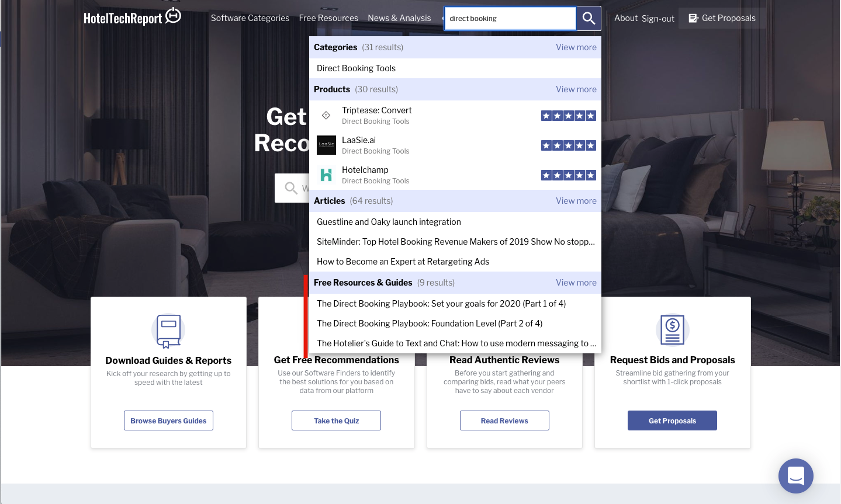Click Hotelchamp five-star rating
This screenshot has width=841, height=504.
click(x=569, y=175)
